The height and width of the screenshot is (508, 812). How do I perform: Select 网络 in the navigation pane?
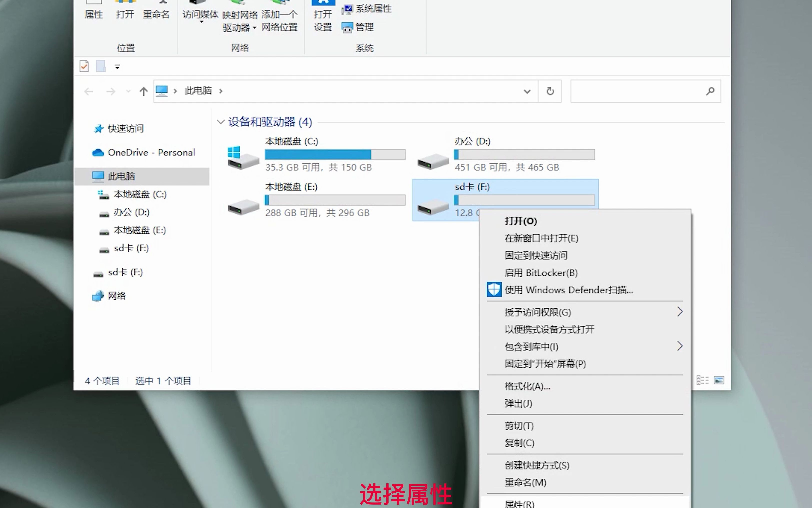point(109,296)
